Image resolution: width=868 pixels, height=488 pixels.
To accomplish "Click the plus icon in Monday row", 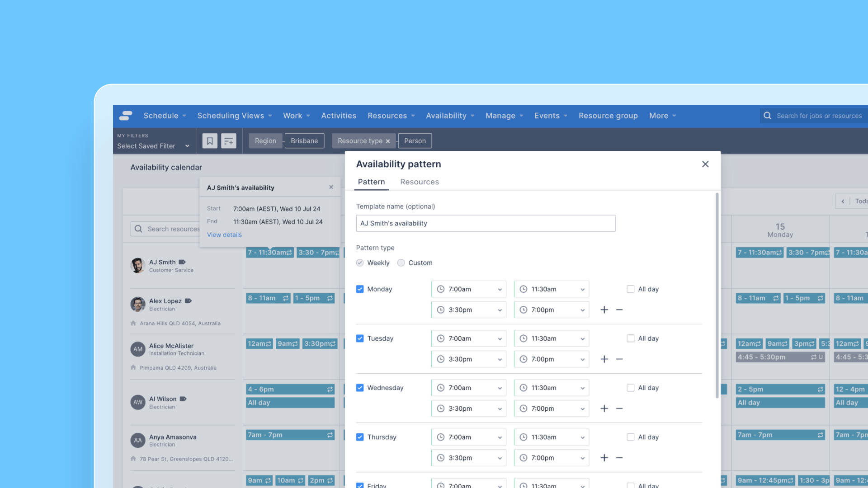I will (x=604, y=310).
